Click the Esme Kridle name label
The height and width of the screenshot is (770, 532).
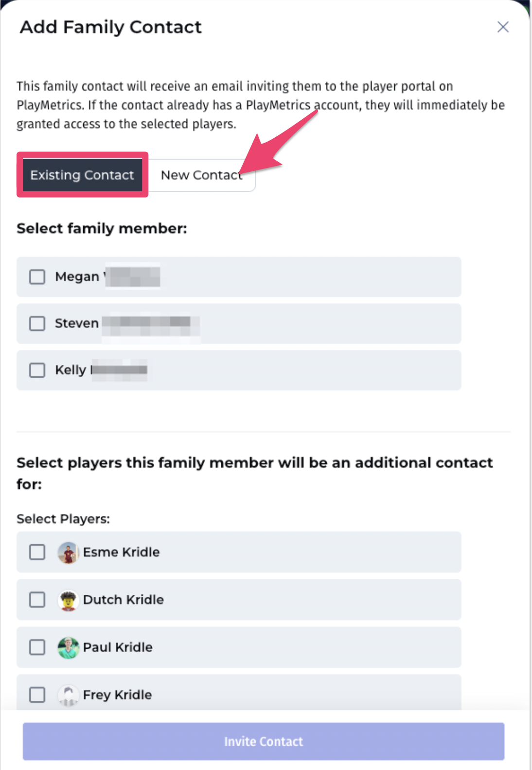(121, 552)
